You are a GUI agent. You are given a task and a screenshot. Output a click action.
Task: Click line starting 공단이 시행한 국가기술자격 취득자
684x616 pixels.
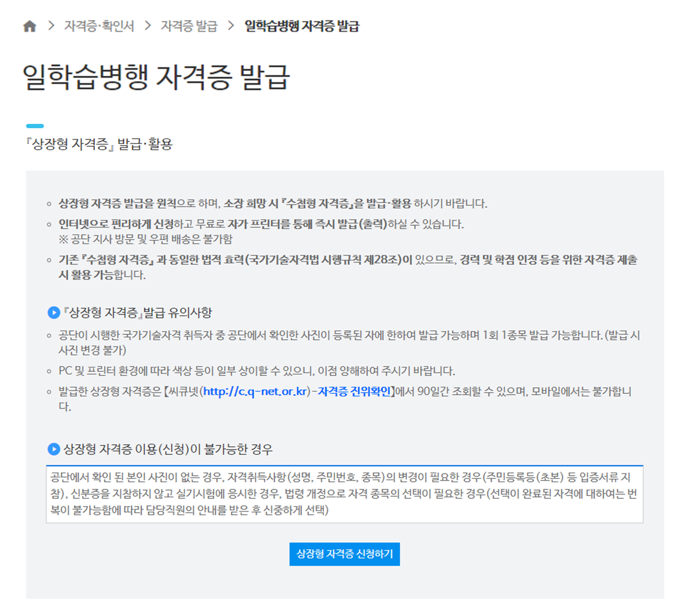pos(349,343)
